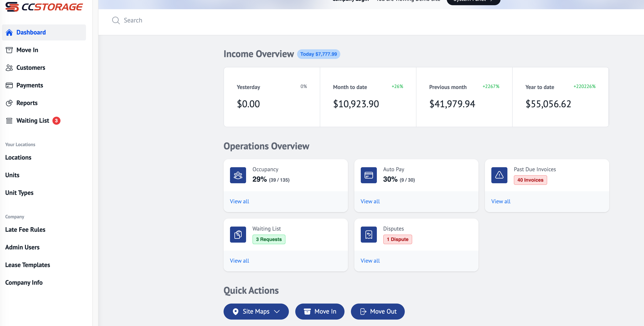View all Past Due Invoices

tap(501, 201)
